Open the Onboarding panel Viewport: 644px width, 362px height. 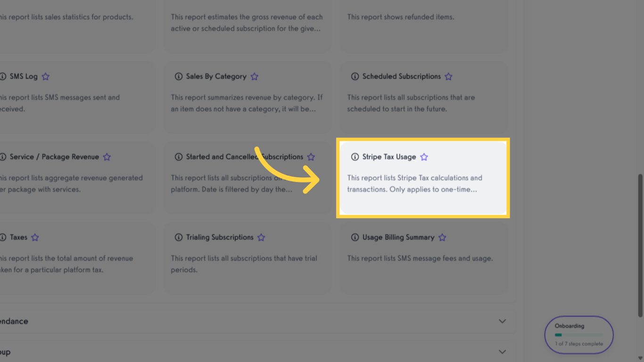click(578, 334)
